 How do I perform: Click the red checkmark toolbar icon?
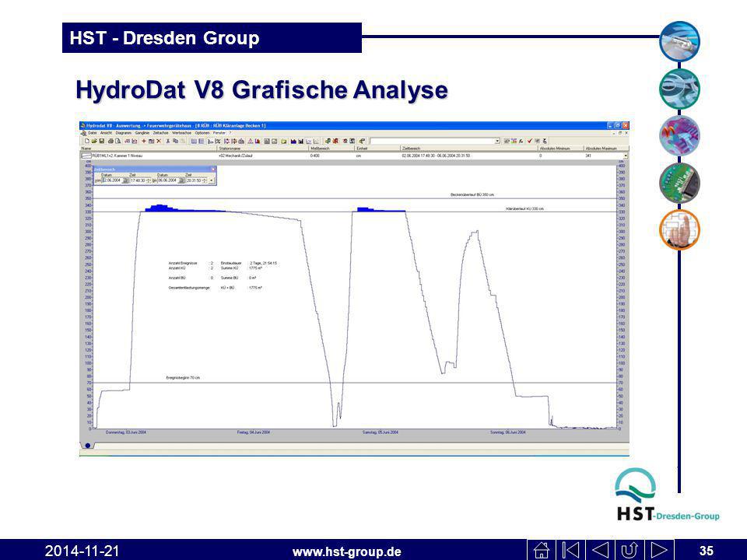click(x=529, y=141)
